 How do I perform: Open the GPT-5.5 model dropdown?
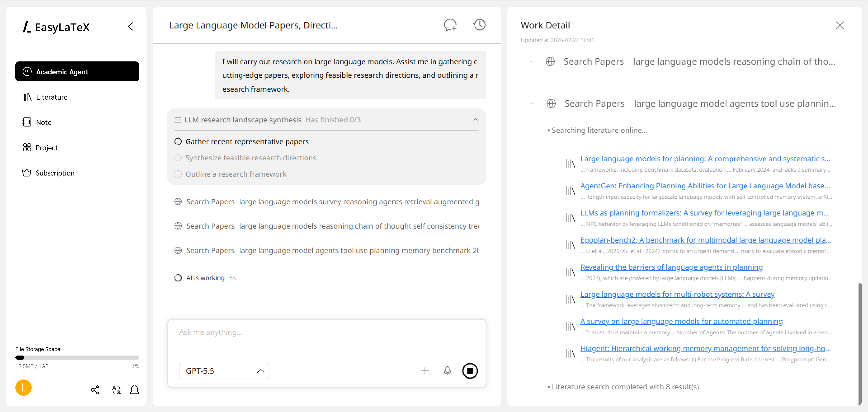pos(224,371)
